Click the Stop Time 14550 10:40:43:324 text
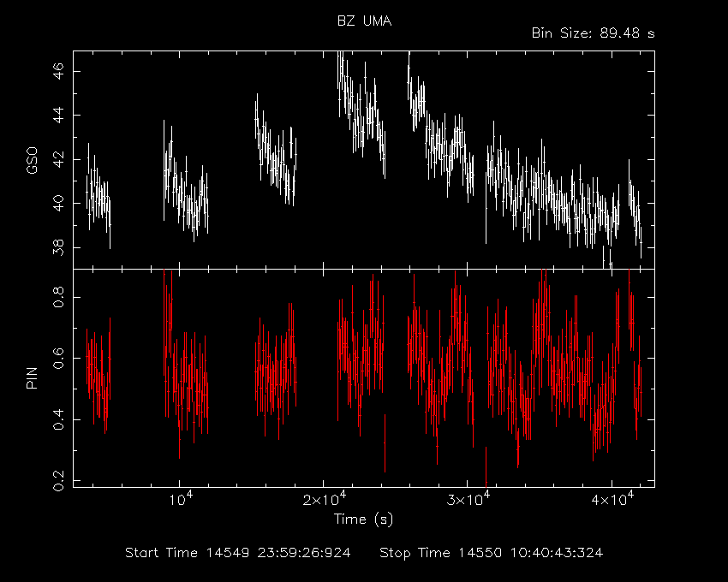The width and height of the screenshot is (728, 582). [492, 553]
